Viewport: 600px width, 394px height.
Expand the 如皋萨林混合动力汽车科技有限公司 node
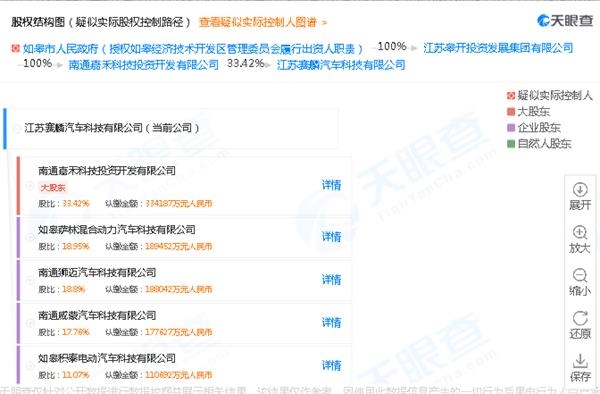tap(30, 238)
